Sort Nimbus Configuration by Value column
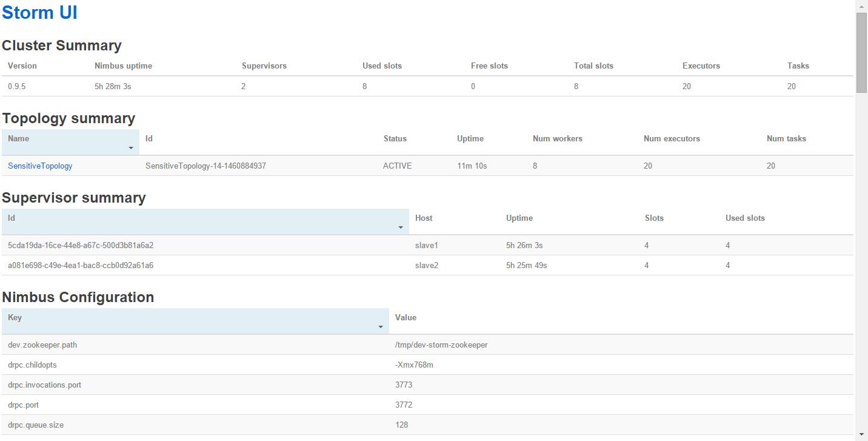This screenshot has width=868, height=441. coord(406,318)
